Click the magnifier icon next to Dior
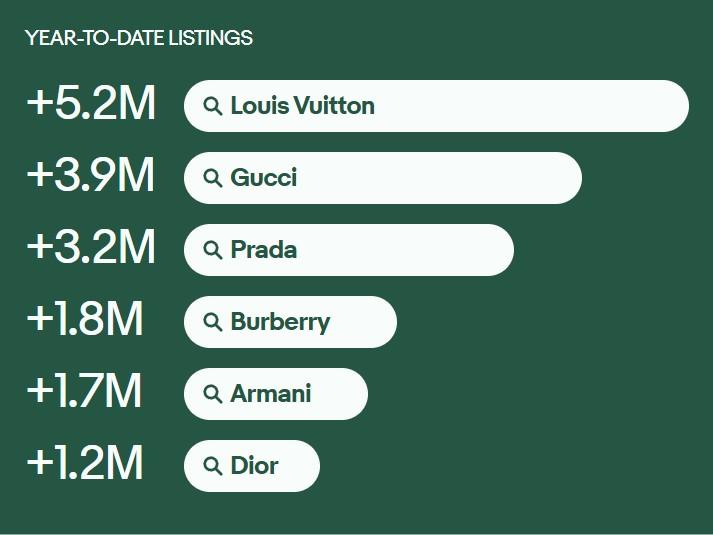713x535 pixels. pos(212,466)
